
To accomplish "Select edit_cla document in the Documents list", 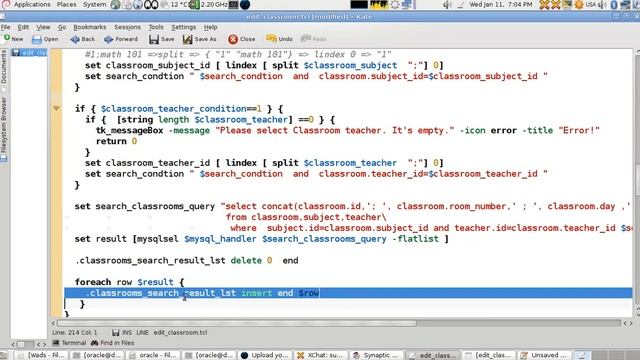I will [x=29, y=53].
